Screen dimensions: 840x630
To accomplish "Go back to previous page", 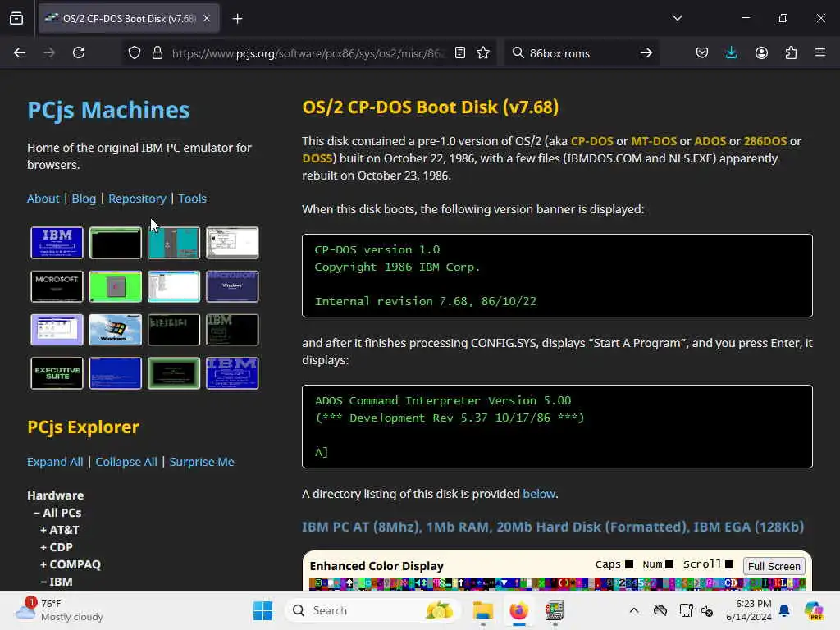I will pos(20,52).
